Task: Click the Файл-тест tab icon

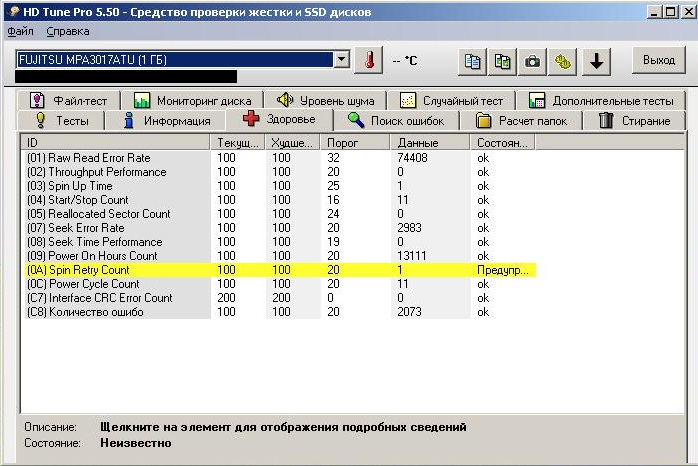Action: pos(37,100)
